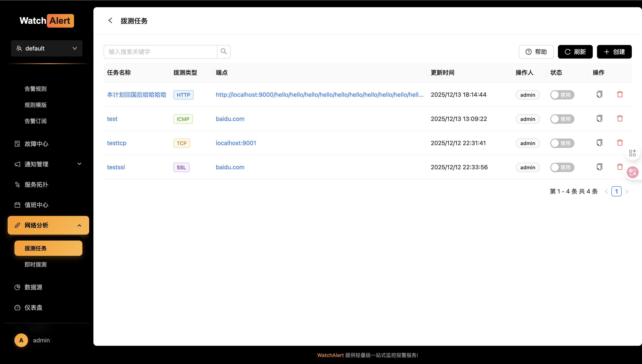This screenshot has width=642, height=364.
Task: Click the timestamp 2025/12/13 18:14:44
Action: pyautogui.click(x=458, y=95)
